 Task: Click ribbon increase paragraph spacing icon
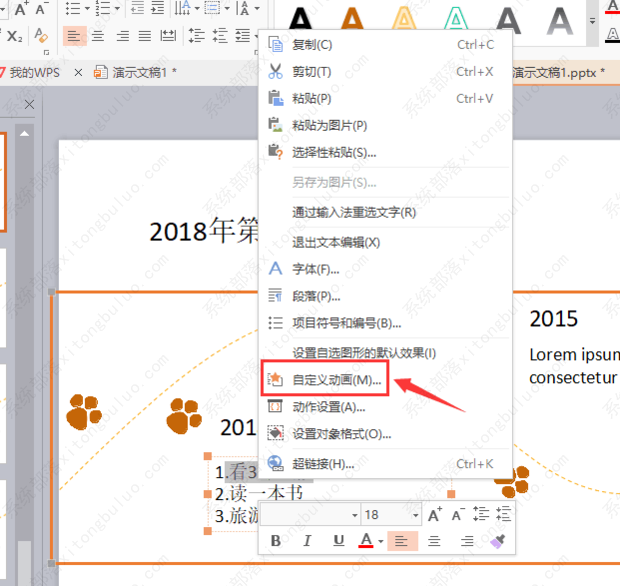tap(197, 36)
